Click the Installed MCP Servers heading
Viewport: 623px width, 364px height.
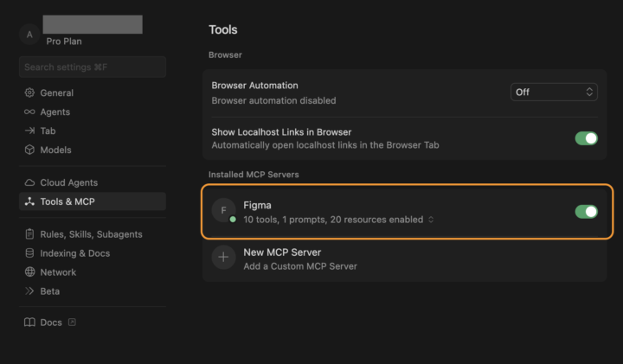(x=254, y=175)
